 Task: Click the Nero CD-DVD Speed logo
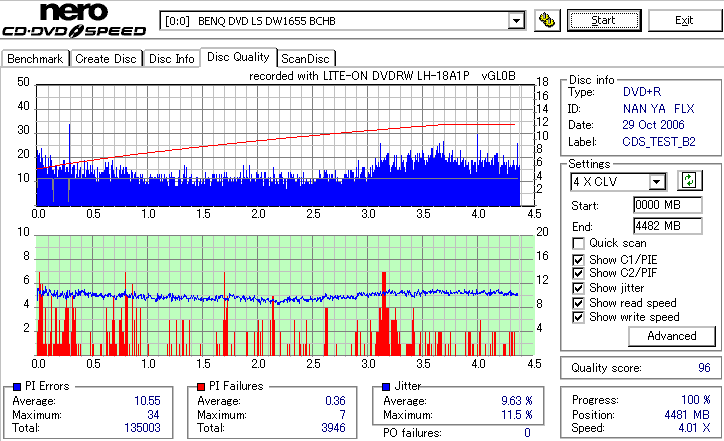(74, 19)
